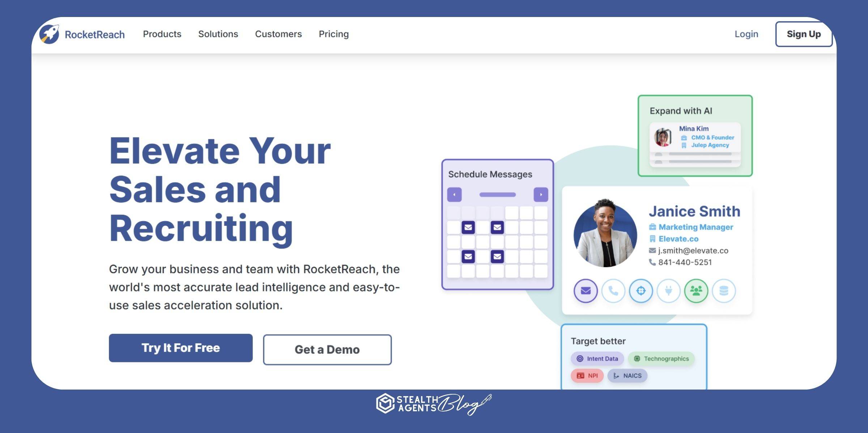This screenshot has height=433, width=868.
Task: Click the CMO & Founder title text
Action: coord(712,138)
